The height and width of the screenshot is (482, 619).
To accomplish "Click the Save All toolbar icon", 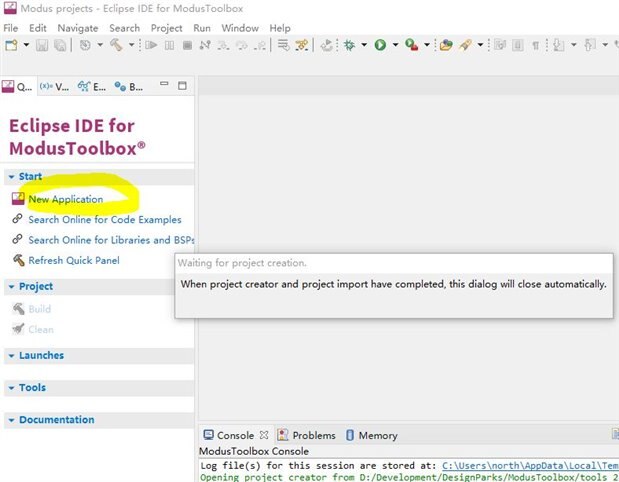I will point(60,45).
